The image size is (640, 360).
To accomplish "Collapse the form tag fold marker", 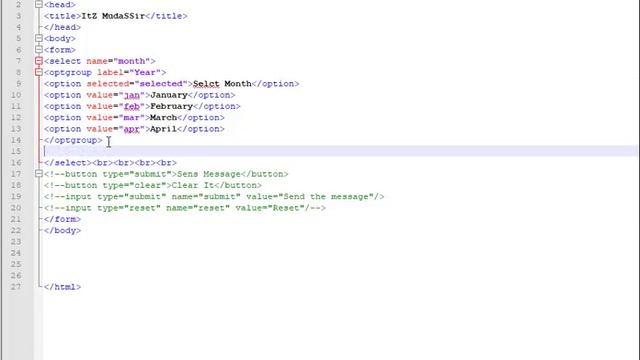I will 39,50.
